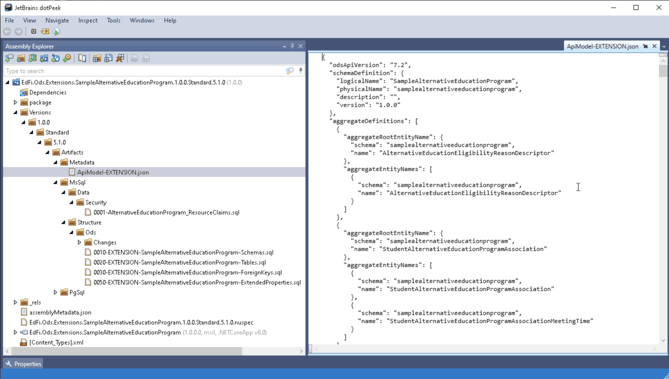The width and height of the screenshot is (669, 379).
Task: Collapse the Versions folder
Action: [15, 112]
